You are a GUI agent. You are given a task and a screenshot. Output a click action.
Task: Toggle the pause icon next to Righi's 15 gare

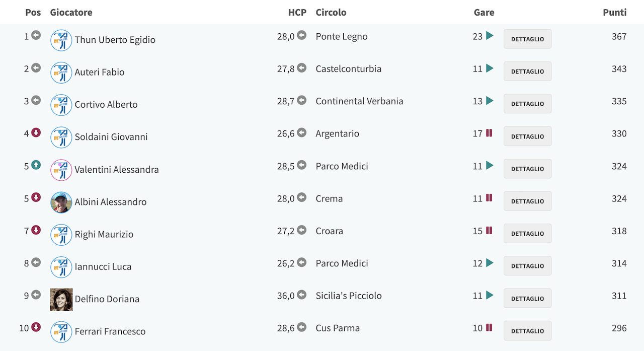(489, 230)
